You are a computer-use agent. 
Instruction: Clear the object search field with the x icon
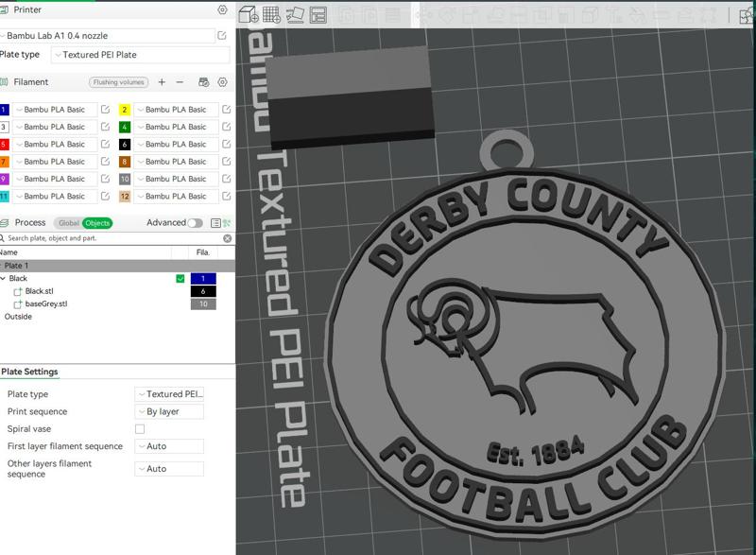[x=225, y=238]
